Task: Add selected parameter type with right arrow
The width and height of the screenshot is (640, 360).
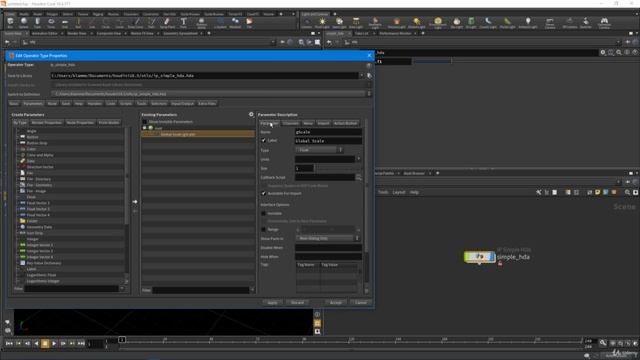Action: click(x=135, y=202)
